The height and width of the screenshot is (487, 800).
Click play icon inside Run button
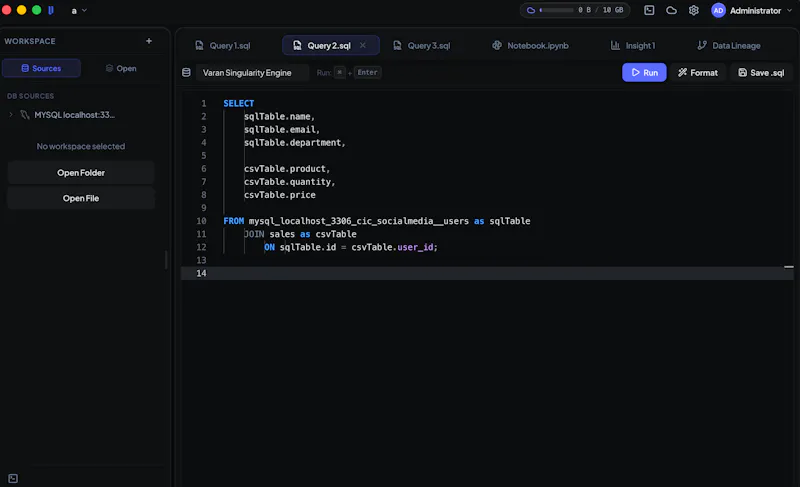click(x=635, y=72)
